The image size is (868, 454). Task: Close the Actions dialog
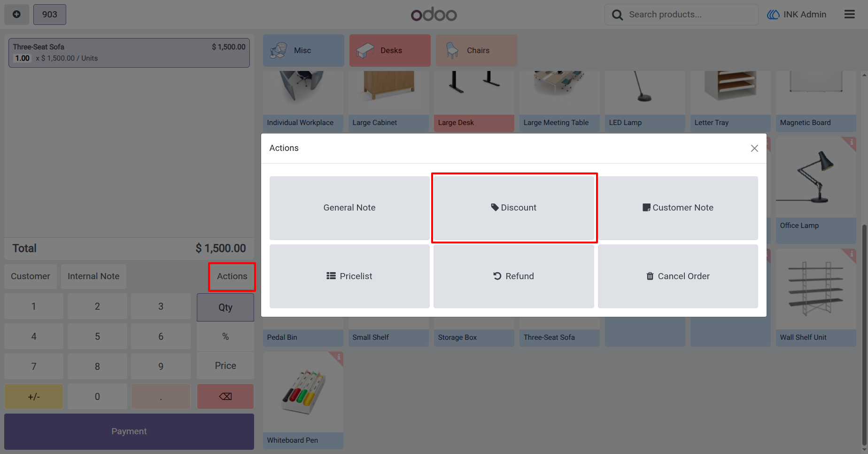pos(754,149)
